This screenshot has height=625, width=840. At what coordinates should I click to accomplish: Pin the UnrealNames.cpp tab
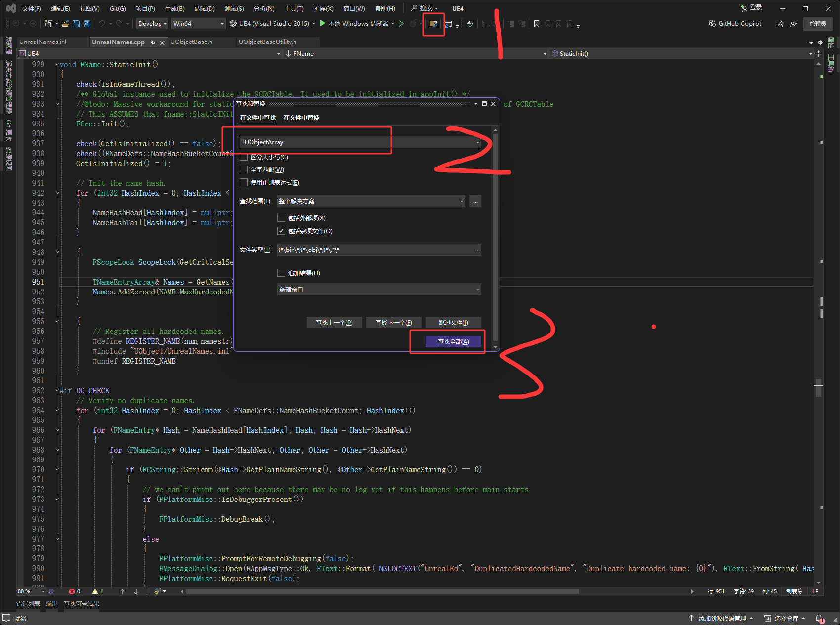point(153,42)
